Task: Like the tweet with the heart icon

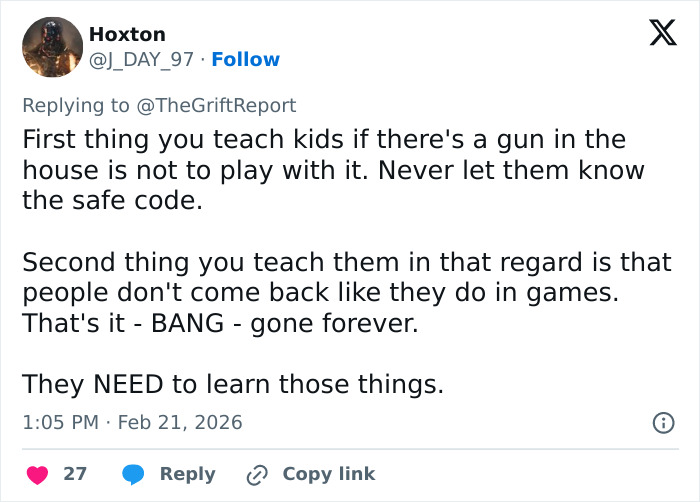Action: click(x=37, y=474)
